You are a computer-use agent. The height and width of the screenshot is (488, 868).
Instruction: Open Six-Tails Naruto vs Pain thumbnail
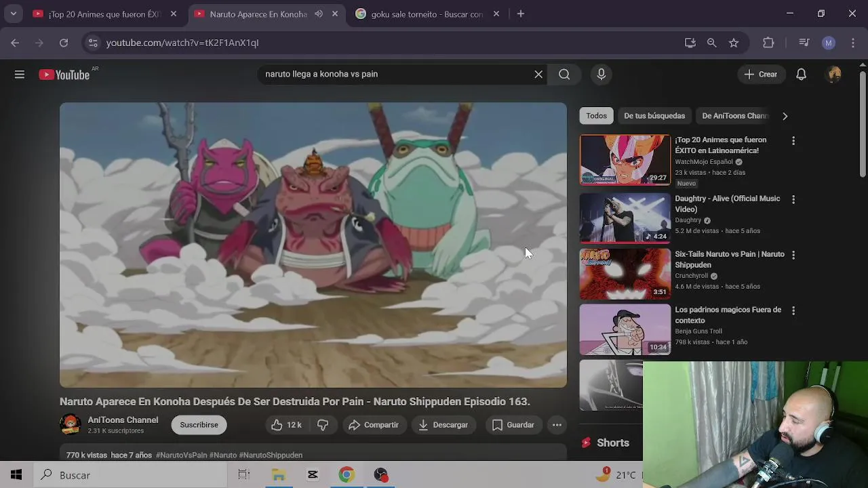pyautogui.click(x=625, y=274)
